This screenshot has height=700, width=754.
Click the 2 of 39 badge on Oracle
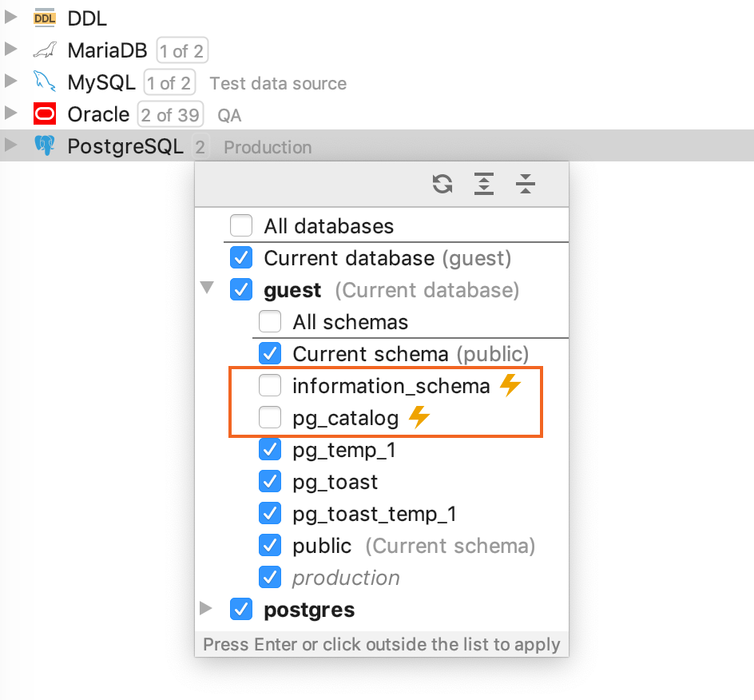[170, 113]
